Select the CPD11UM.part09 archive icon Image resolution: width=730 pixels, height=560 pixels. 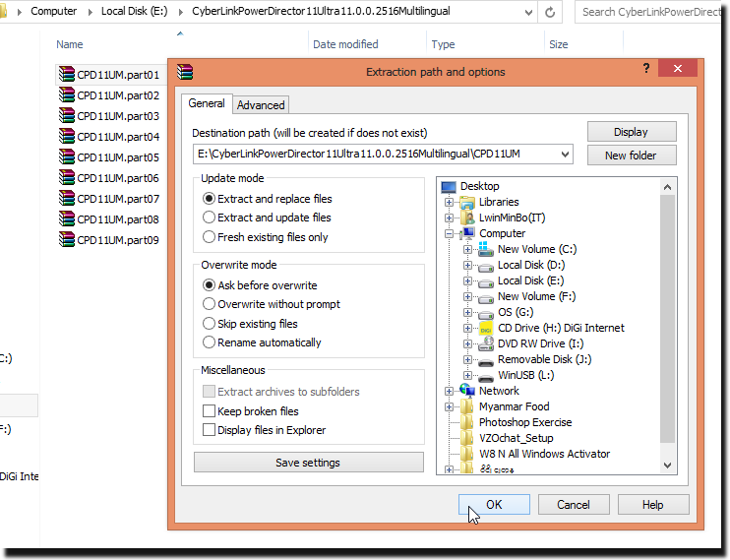(67, 239)
